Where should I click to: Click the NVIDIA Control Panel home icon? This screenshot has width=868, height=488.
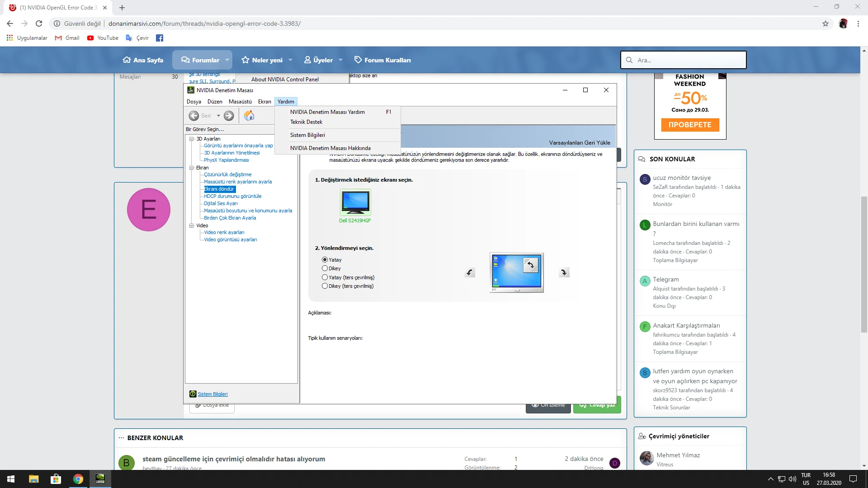[249, 116]
